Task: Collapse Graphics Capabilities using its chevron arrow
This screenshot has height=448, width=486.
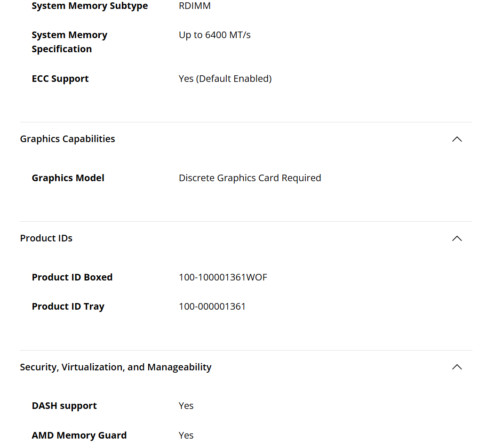Action: point(456,139)
